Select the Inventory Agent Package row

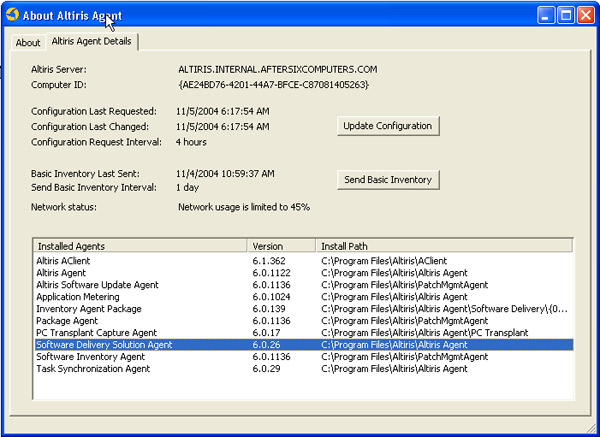[304, 309]
